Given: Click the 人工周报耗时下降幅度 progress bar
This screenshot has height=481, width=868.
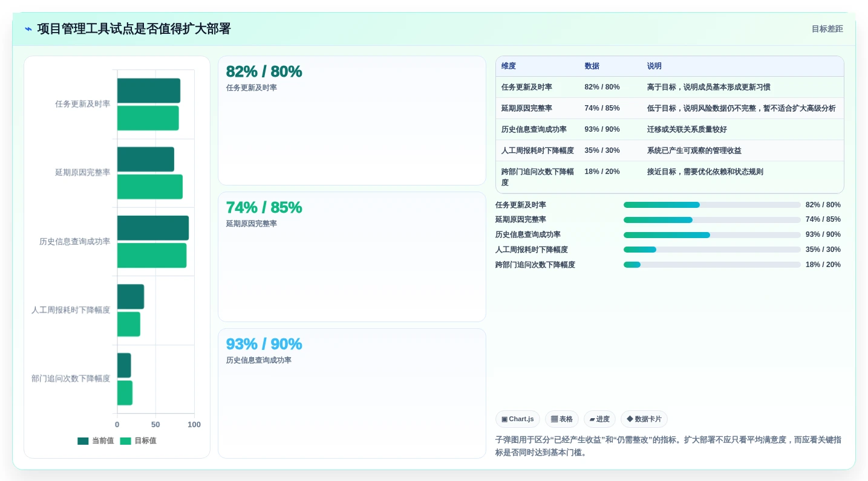Looking at the screenshot, I should click(712, 250).
